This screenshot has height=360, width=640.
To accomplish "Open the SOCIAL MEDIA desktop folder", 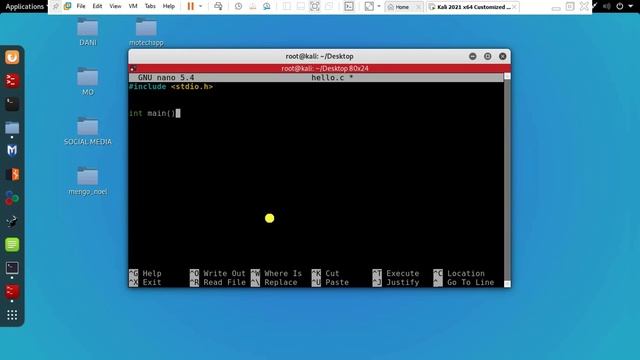I will [x=88, y=131].
